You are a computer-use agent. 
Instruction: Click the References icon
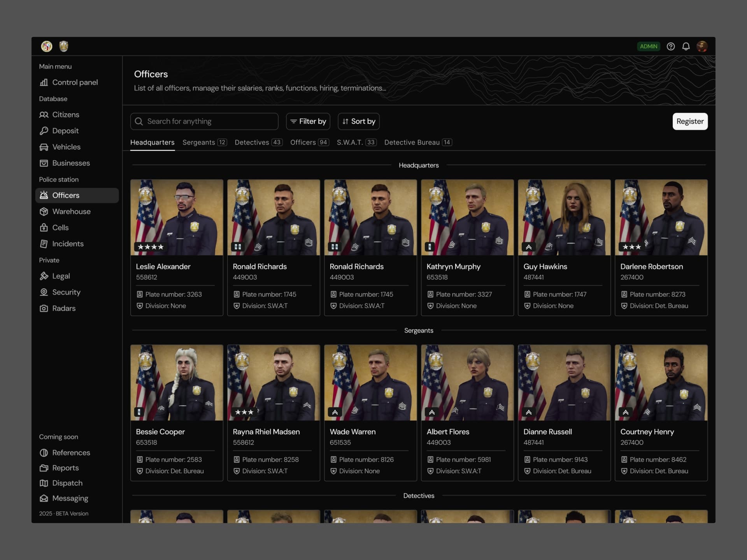coord(44,453)
